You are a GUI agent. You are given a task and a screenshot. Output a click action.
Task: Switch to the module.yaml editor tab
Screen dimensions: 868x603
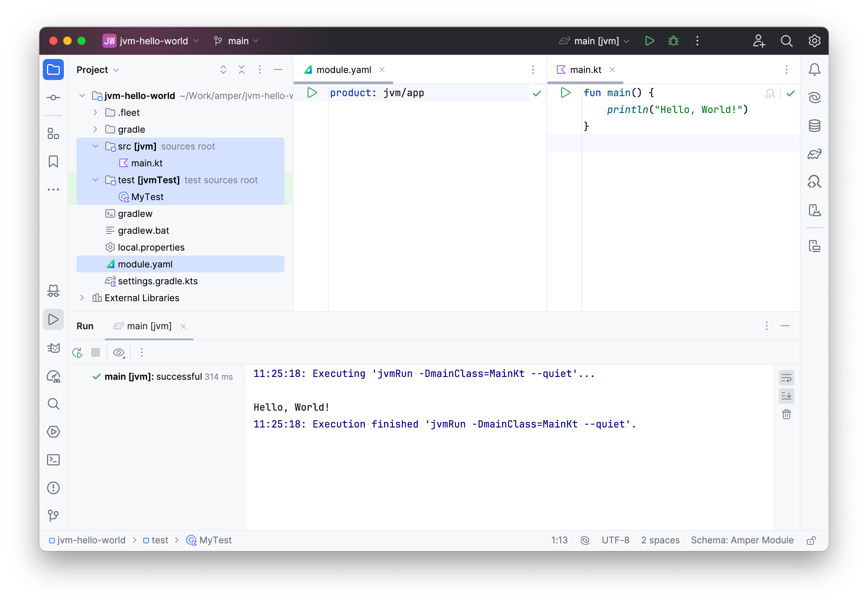point(343,70)
